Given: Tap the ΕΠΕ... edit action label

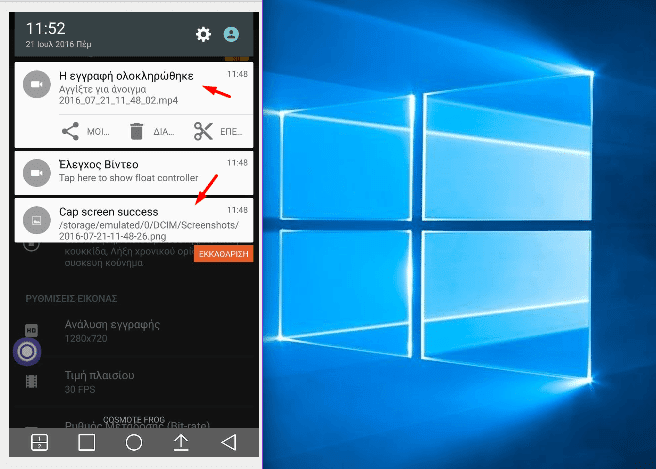Looking at the screenshot, I should pyautogui.click(x=231, y=132).
